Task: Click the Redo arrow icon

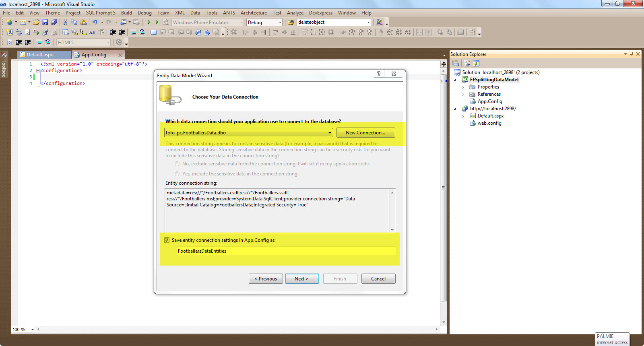Action: coord(109,22)
